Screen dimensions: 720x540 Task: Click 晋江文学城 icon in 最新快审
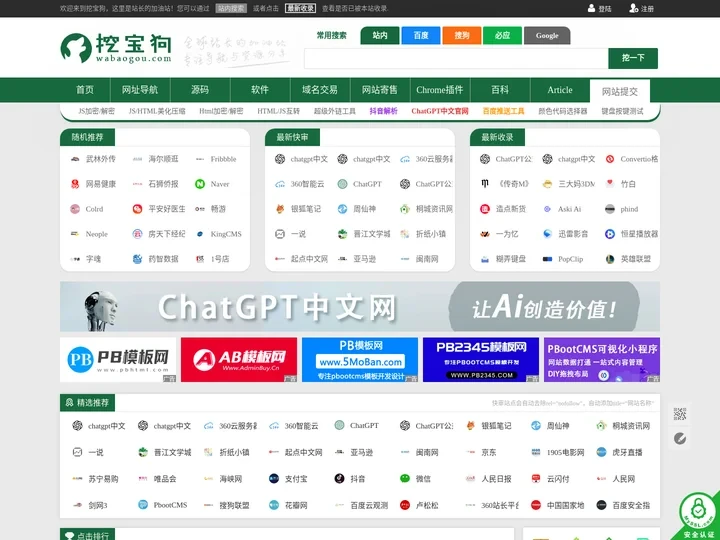342,234
